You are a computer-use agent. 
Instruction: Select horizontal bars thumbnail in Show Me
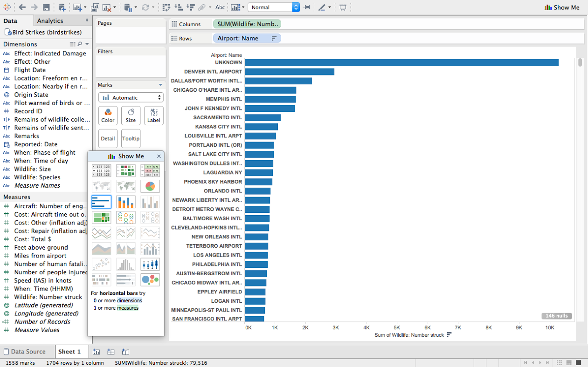point(101,202)
